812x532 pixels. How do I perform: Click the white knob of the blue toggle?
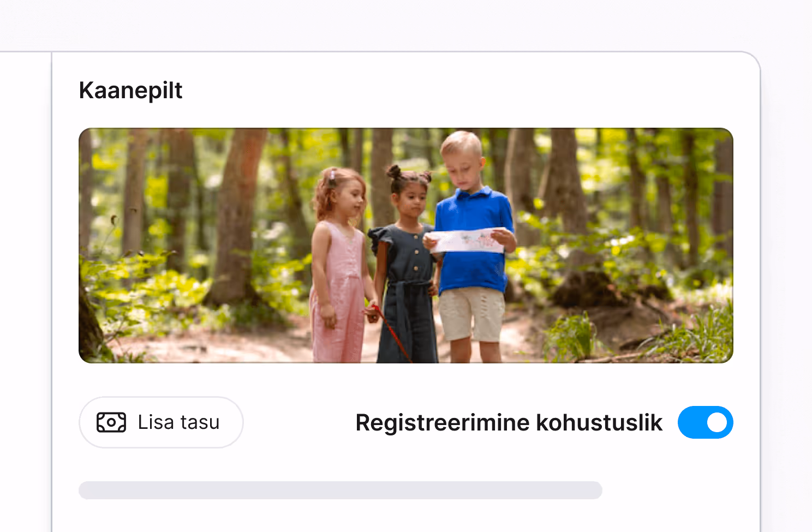tap(717, 422)
